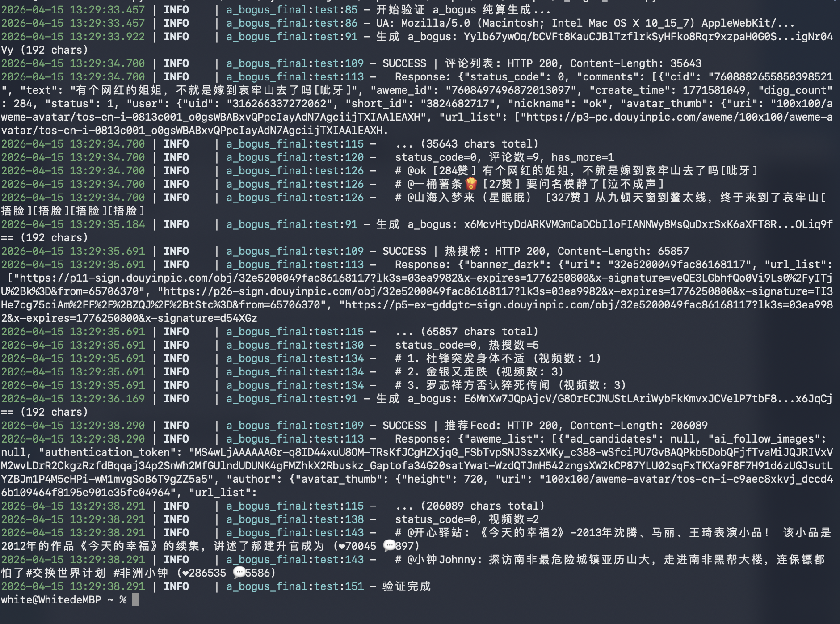Click SUCCESS in the 推荐Feed log line
Screen dimensions: 840x624
coord(404,426)
